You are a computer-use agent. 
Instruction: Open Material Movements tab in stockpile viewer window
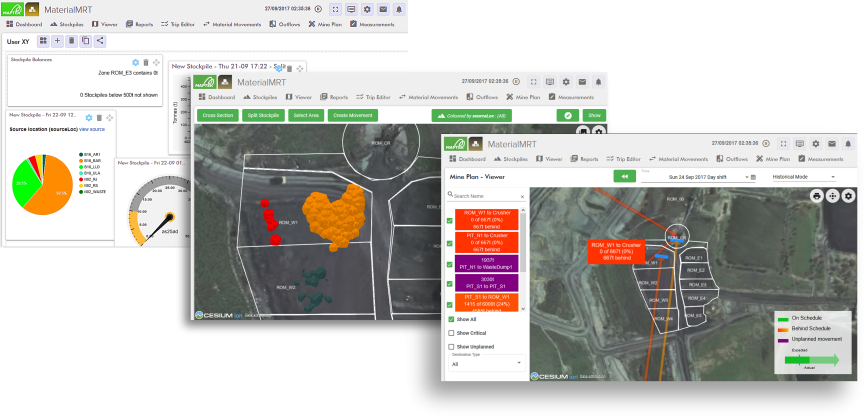pyautogui.click(x=428, y=97)
